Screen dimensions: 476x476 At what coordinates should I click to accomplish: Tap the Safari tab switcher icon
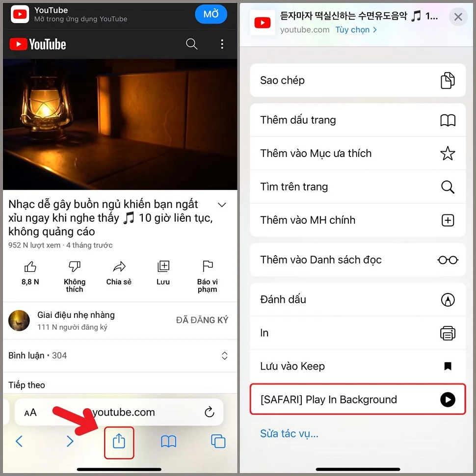click(218, 441)
